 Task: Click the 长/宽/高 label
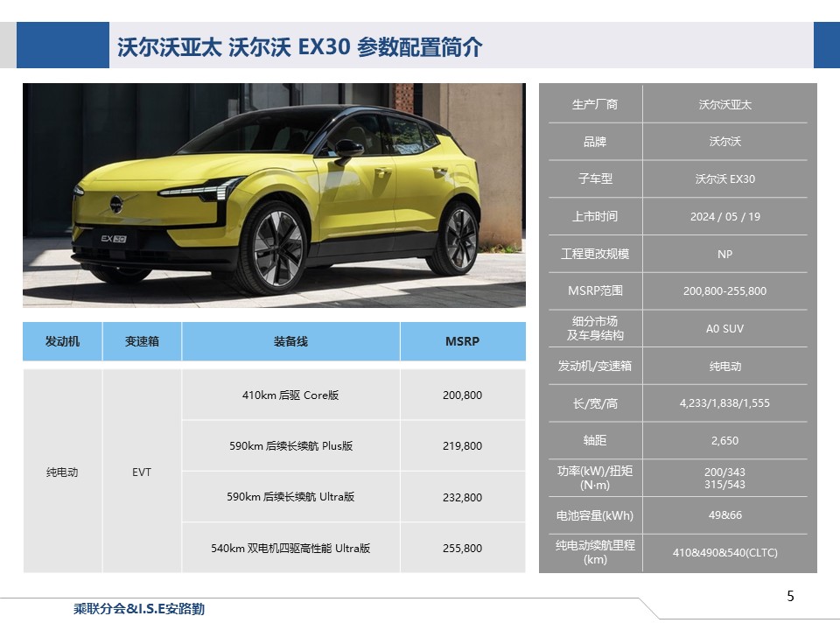(x=595, y=402)
